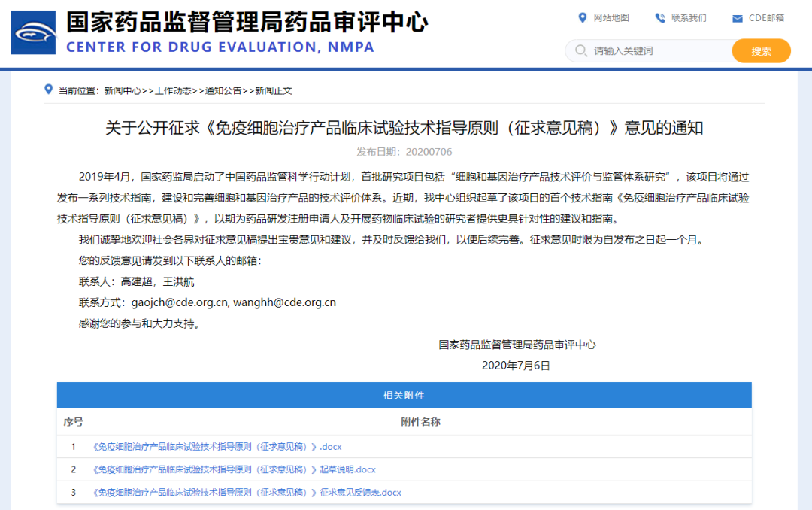Open the 网站地图 link
The width and height of the screenshot is (812, 510).
[x=611, y=18]
